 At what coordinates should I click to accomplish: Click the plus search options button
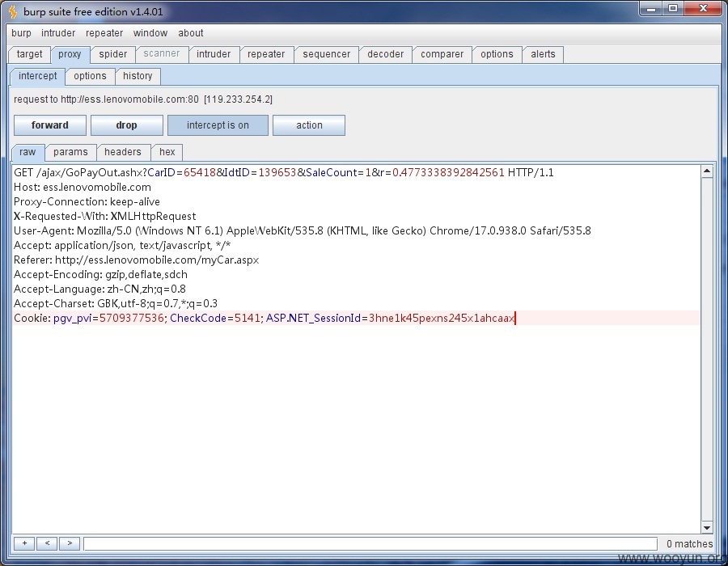pyautogui.click(x=24, y=543)
